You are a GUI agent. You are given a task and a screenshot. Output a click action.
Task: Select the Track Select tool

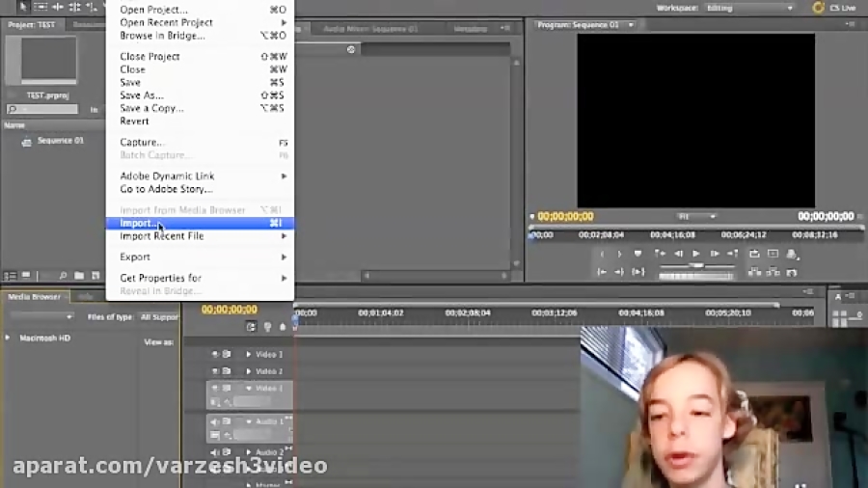point(41,7)
